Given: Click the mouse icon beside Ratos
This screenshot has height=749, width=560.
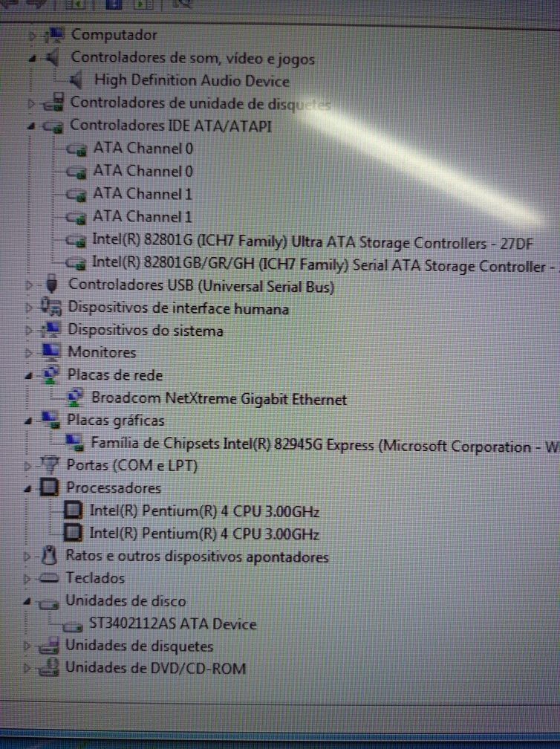Looking at the screenshot, I should [x=49, y=555].
